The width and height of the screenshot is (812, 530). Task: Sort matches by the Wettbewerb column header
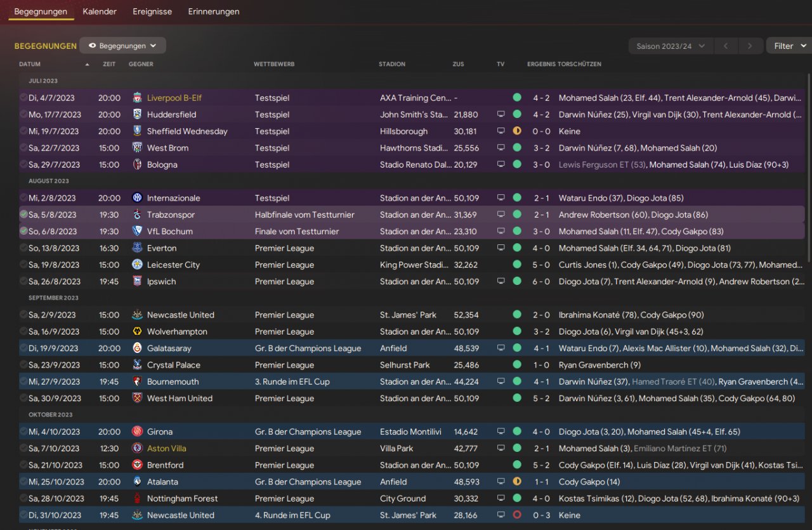click(x=274, y=64)
